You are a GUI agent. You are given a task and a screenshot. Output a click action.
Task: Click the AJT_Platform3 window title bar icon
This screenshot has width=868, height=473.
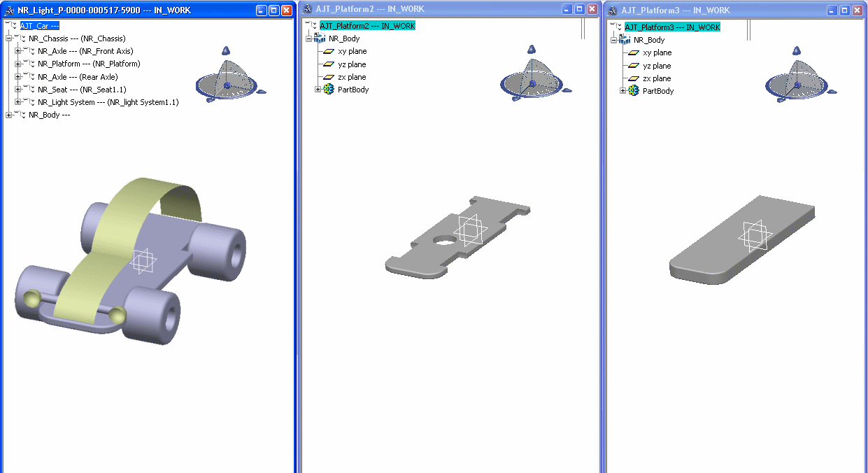click(612, 10)
